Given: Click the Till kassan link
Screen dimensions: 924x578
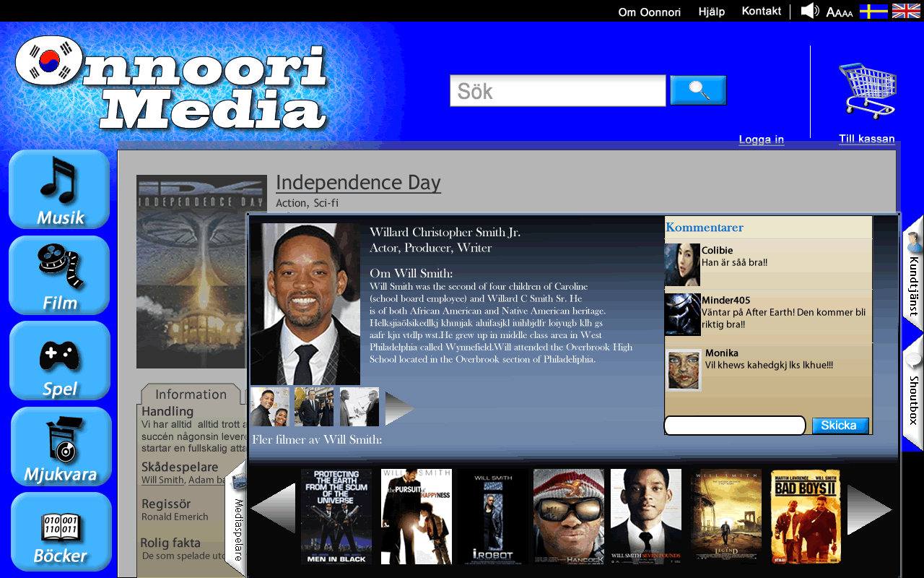Looking at the screenshot, I should [x=867, y=139].
